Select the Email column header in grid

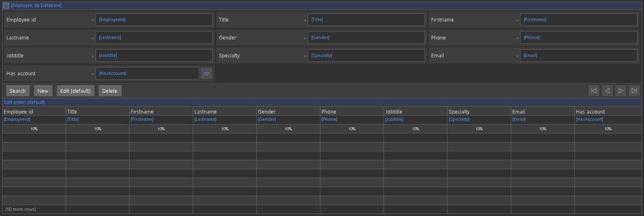click(542, 112)
